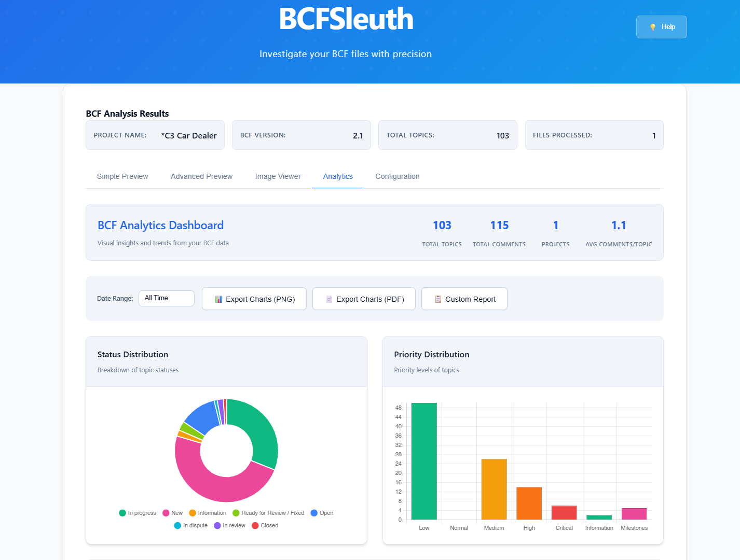Viewport: 740px width, 560px height.
Task: Click the document icon on Export Charts (PDF)
Action: click(x=329, y=299)
